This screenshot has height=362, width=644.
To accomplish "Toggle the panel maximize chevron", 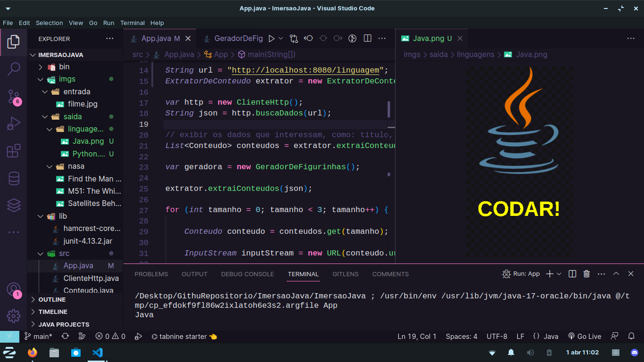I will coord(616,273).
